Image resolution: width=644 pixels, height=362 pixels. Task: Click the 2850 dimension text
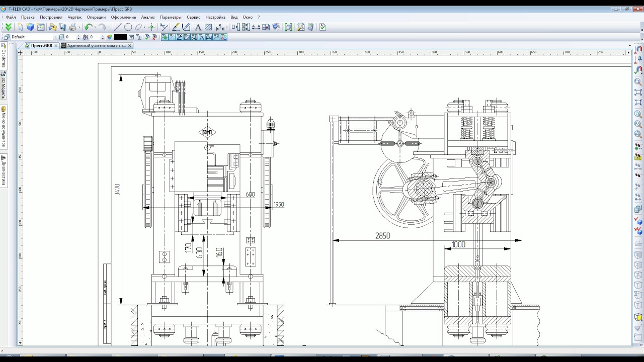point(382,235)
